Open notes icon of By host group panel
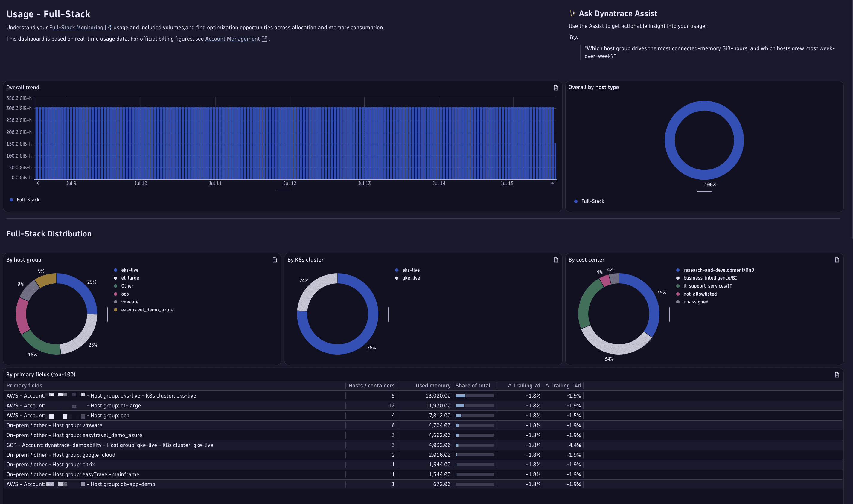 coord(275,260)
